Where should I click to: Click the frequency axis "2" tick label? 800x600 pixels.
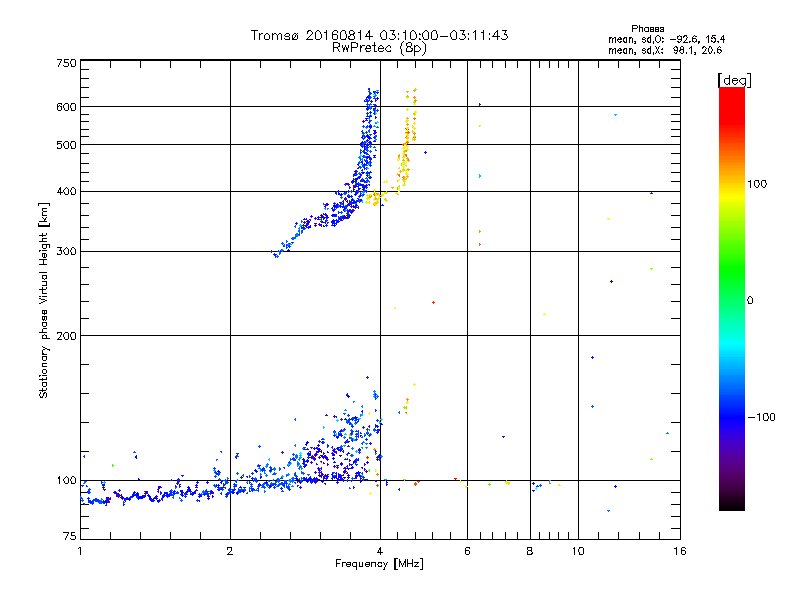pos(230,551)
